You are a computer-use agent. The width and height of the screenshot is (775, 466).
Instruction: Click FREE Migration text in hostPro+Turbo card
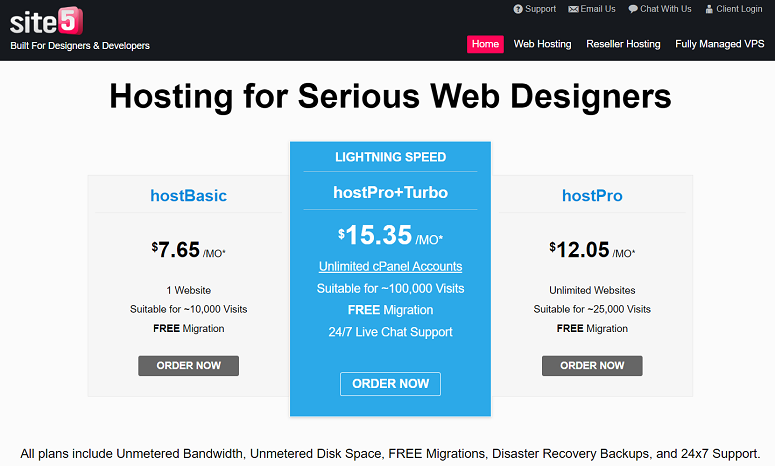pos(390,310)
